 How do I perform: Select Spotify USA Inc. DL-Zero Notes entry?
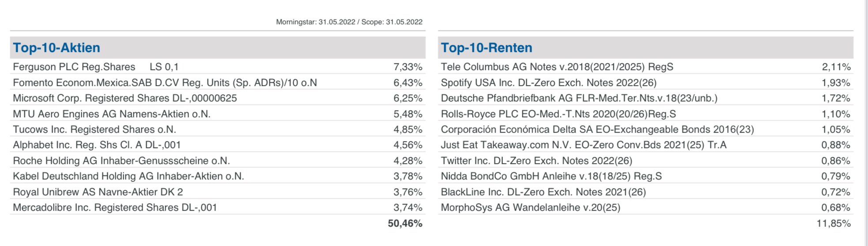(x=548, y=83)
